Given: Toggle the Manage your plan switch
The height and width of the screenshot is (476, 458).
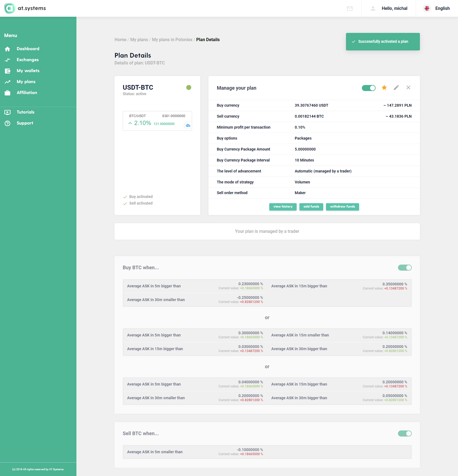Looking at the screenshot, I should [x=369, y=88].
